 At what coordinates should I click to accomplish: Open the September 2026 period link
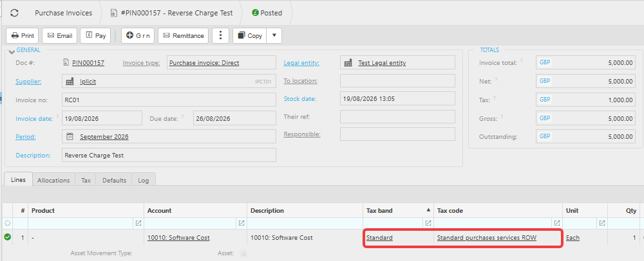coord(104,136)
